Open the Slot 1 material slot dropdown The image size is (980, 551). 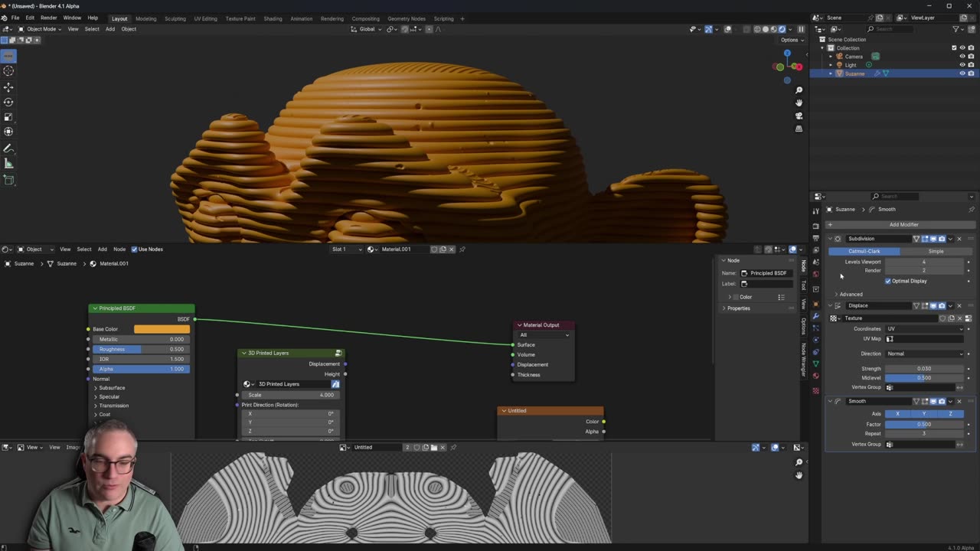point(347,249)
